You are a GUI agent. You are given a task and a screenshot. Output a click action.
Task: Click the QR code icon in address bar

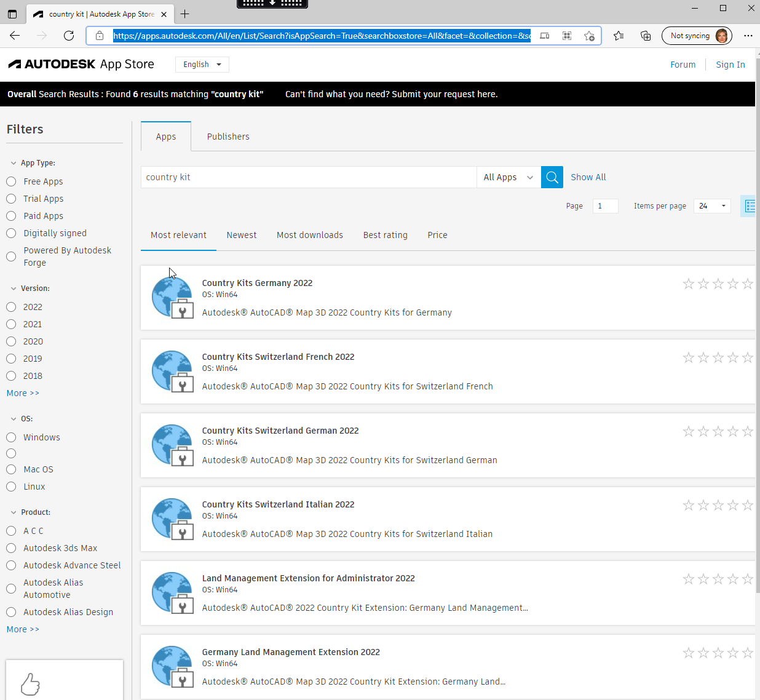567,36
